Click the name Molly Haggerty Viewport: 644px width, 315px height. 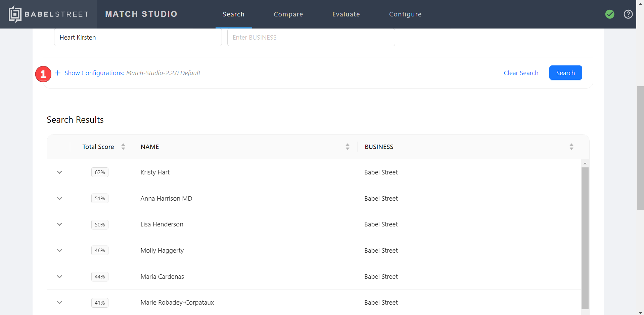coord(162,250)
